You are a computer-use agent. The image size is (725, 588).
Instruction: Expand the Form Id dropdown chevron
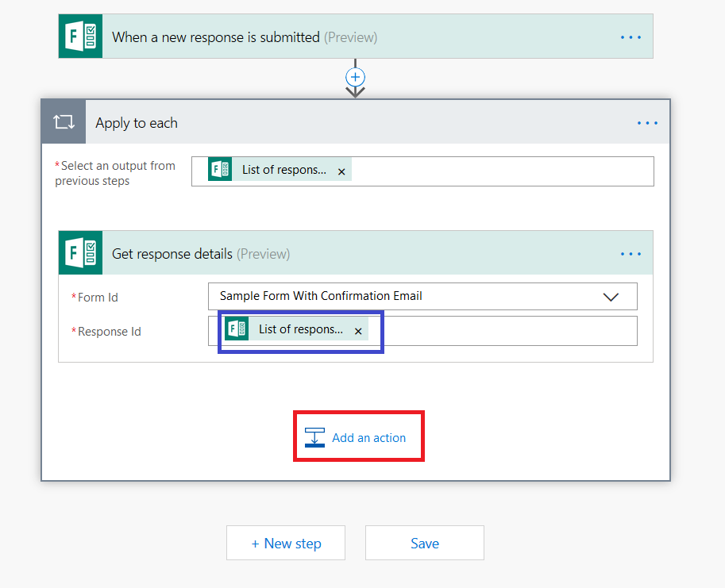click(611, 297)
